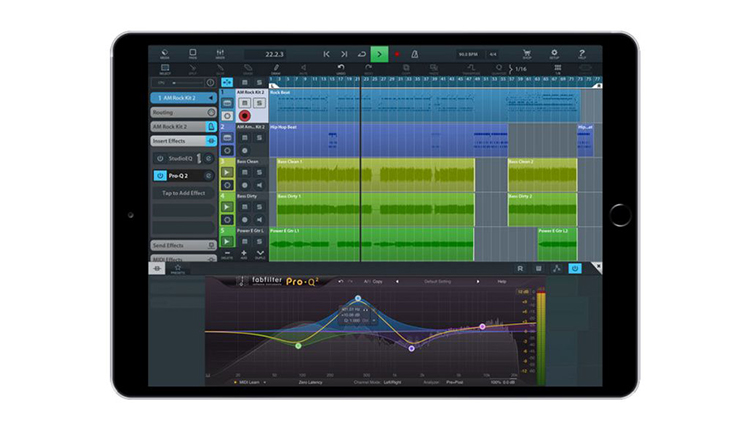
Task: Open the Mixer
Action: 220,54
